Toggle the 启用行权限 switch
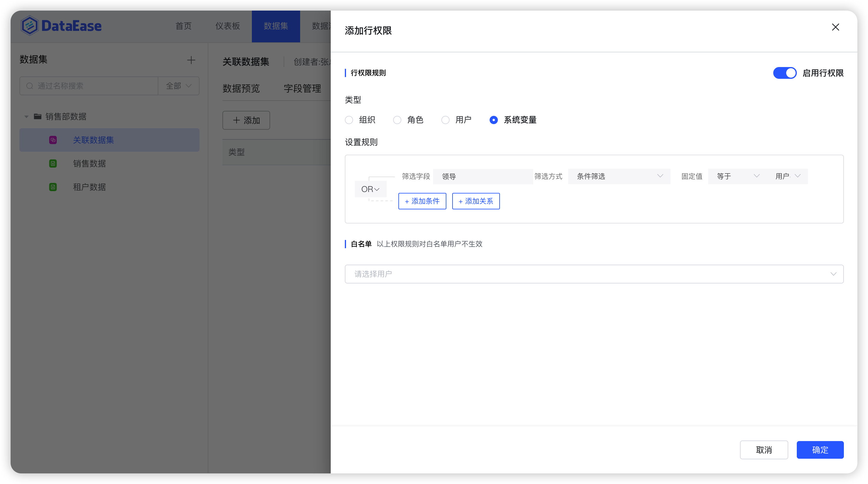 (x=785, y=73)
